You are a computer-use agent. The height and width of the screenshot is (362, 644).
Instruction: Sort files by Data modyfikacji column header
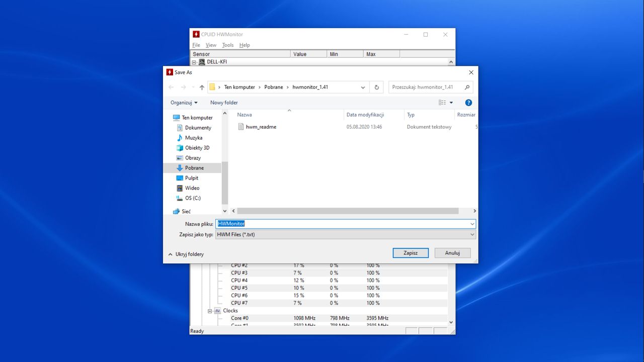(374, 115)
